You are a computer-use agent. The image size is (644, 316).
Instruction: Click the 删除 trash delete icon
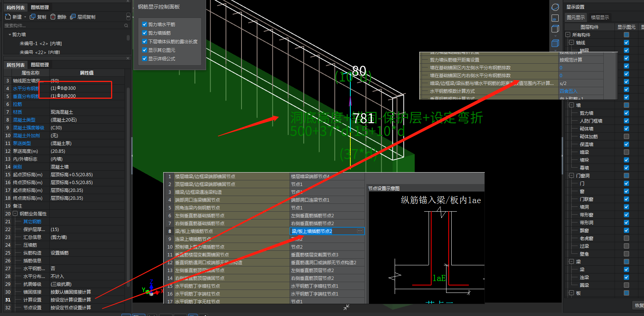[53, 17]
